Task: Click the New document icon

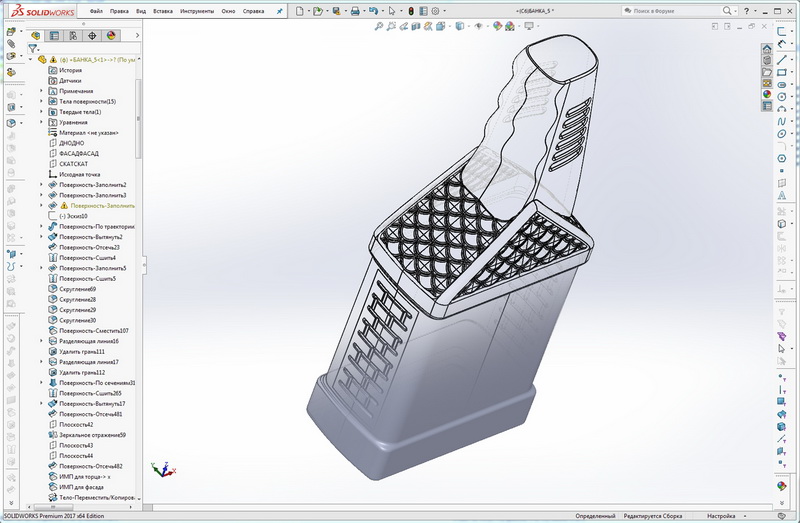Action: [300, 11]
